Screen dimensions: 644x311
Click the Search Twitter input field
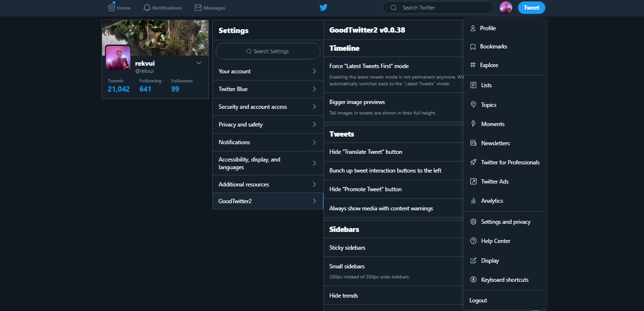(438, 8)
